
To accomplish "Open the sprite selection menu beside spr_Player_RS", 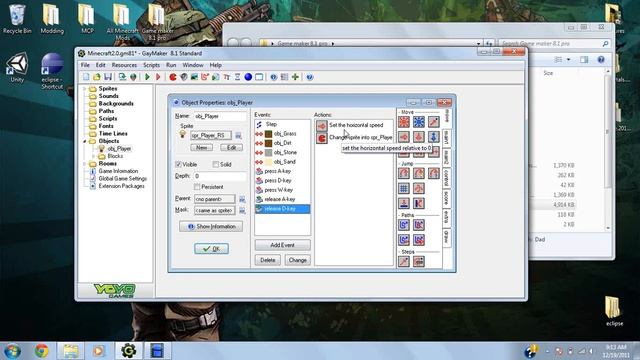I will point(238,136).
